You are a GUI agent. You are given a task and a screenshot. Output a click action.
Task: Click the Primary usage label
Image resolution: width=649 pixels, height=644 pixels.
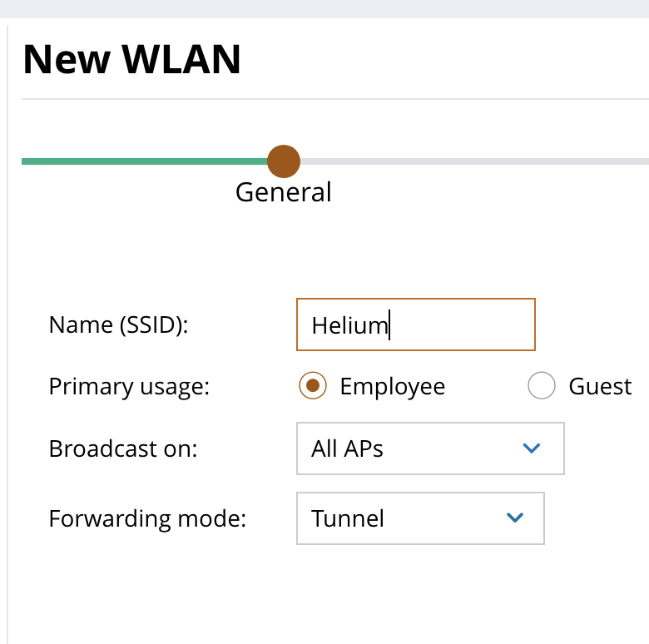[x=130, y=387]
